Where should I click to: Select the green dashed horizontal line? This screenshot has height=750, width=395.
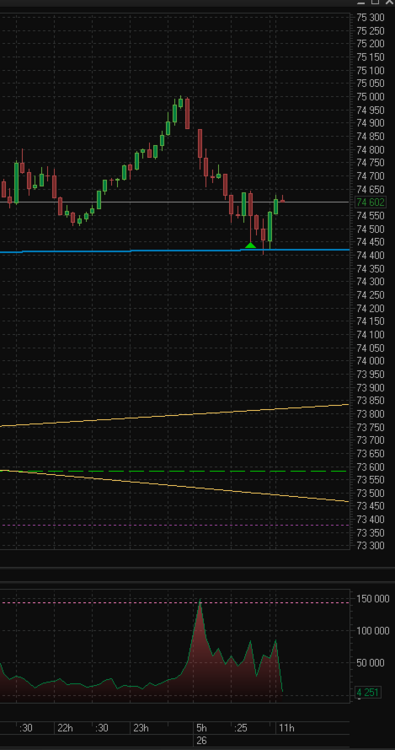click(x=175, y=472)
